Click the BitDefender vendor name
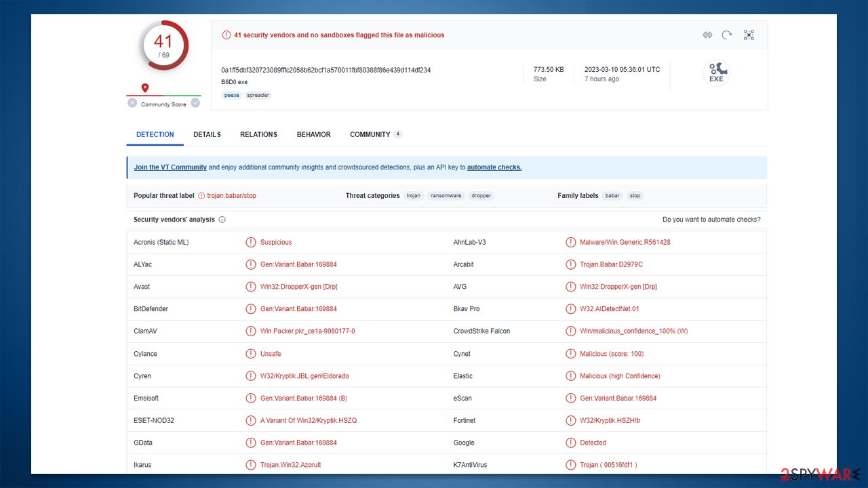The height and width of the screenshot is (488, 868). point(151,309)
